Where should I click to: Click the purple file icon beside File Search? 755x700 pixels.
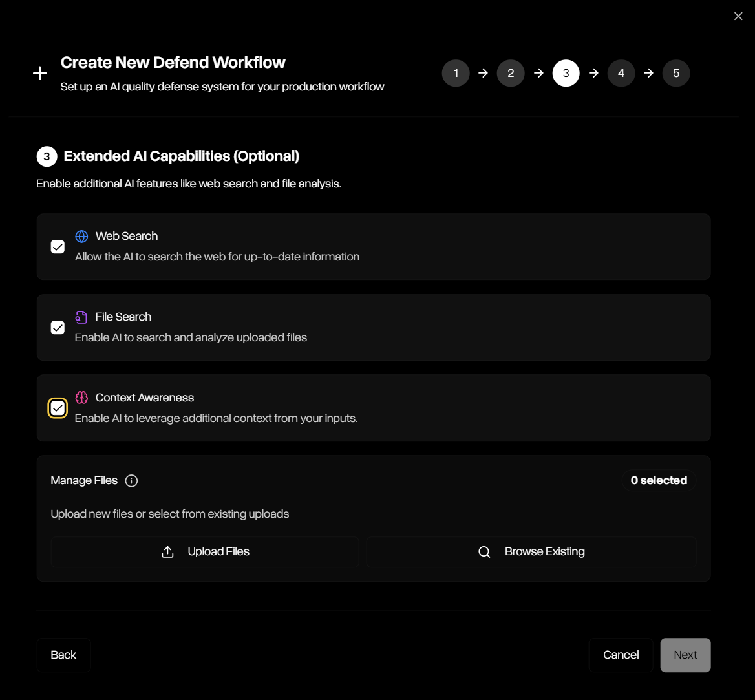pos(81,317)
